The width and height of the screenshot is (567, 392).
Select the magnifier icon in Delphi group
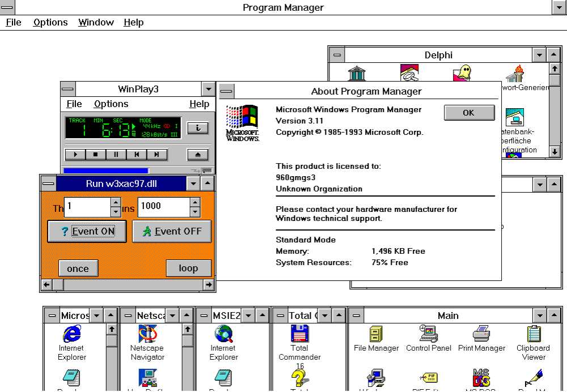click(409, 73)
